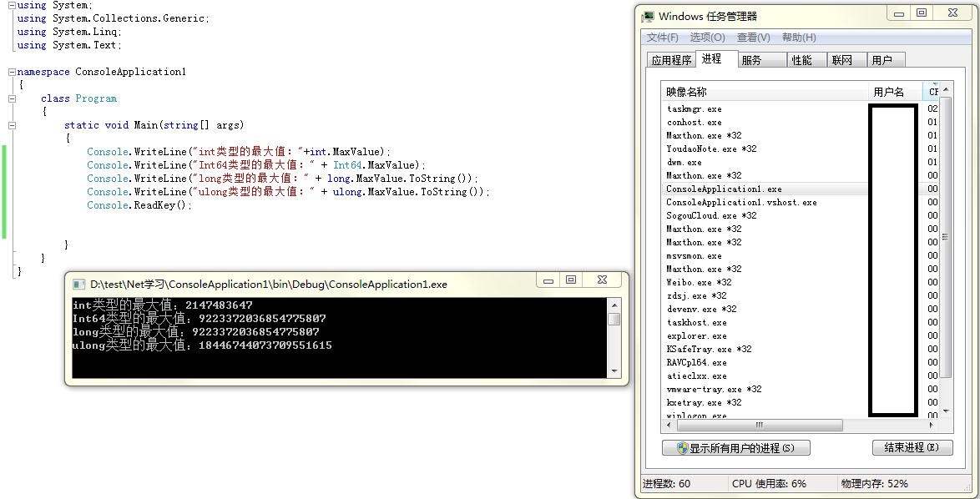Collapse namespace ConsoleApplication1 block
This screenshot has width=980, height=499.
point(12,72)
